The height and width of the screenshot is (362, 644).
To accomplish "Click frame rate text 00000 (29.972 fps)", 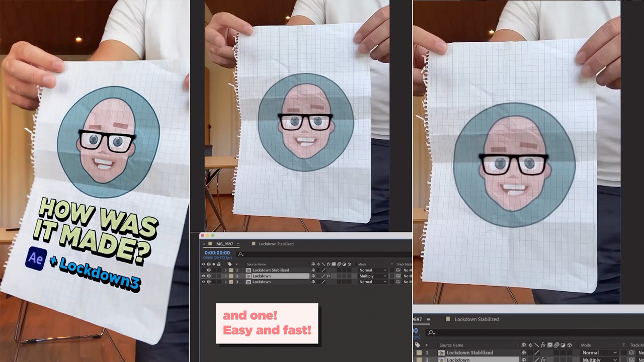I will (217, 258).
